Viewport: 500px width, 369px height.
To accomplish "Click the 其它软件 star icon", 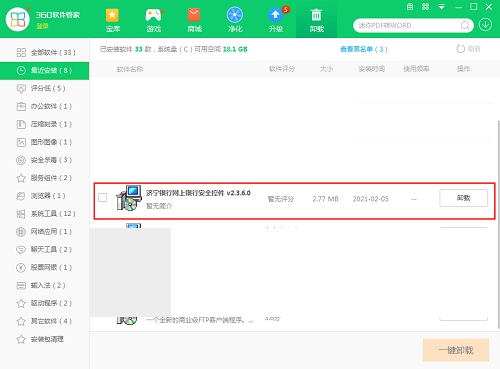I will pos(21,321).
